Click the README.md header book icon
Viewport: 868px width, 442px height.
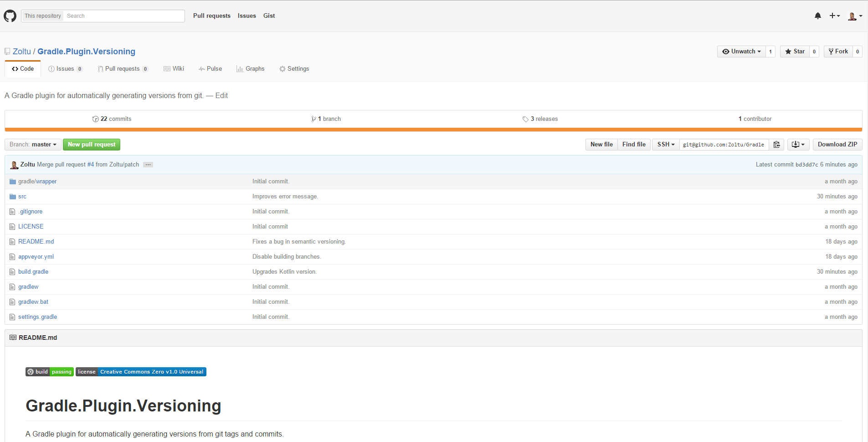point(13,338)
